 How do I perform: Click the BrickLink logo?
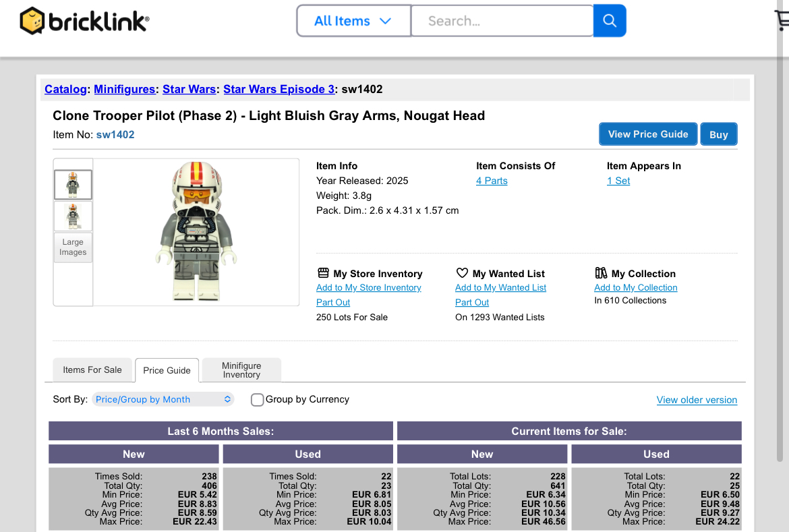coord(84,21)
